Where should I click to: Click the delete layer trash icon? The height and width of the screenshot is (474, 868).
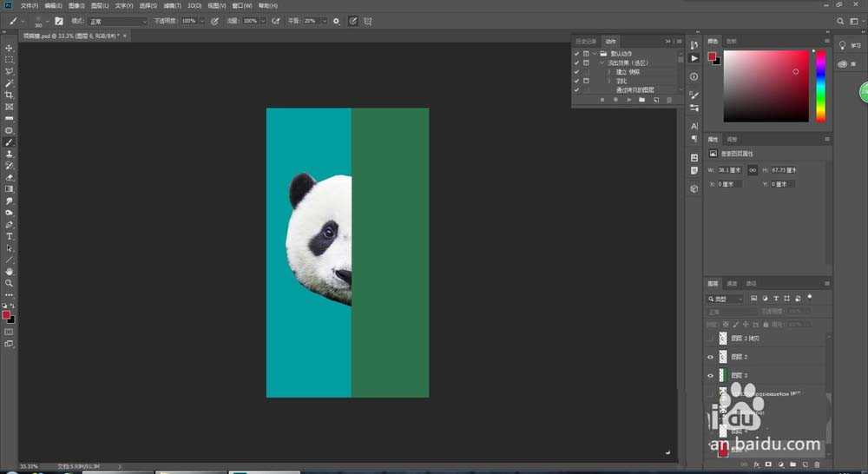(x=817, y=464)
